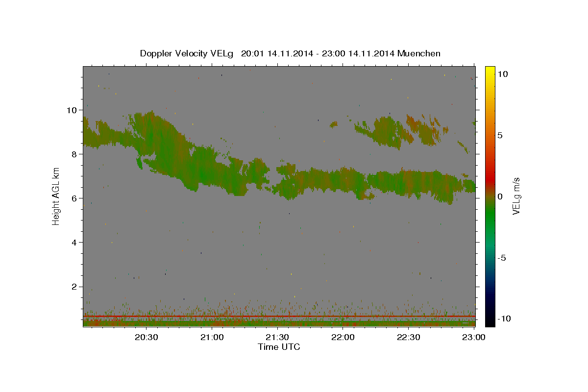Click the height label 6
Viewport: 588px width, 392px height.
(73, 198)
